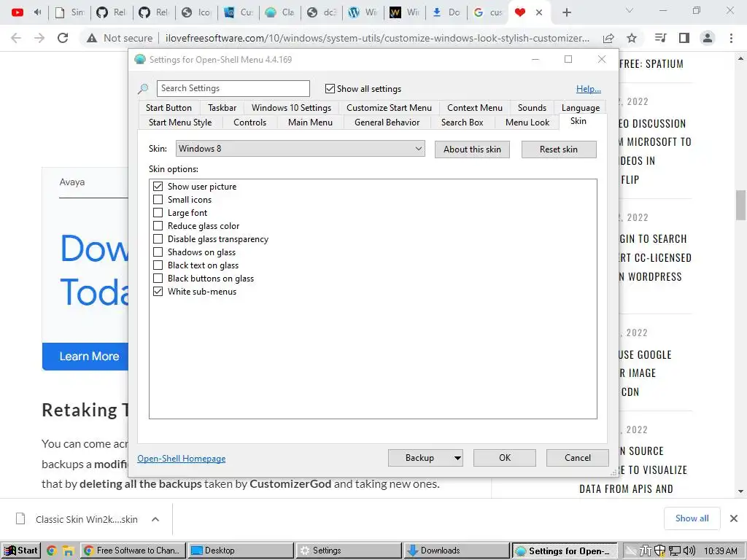The image size is (747, 560).
Task: Switch to the Do downloads tab
Action: click(446, 12)
